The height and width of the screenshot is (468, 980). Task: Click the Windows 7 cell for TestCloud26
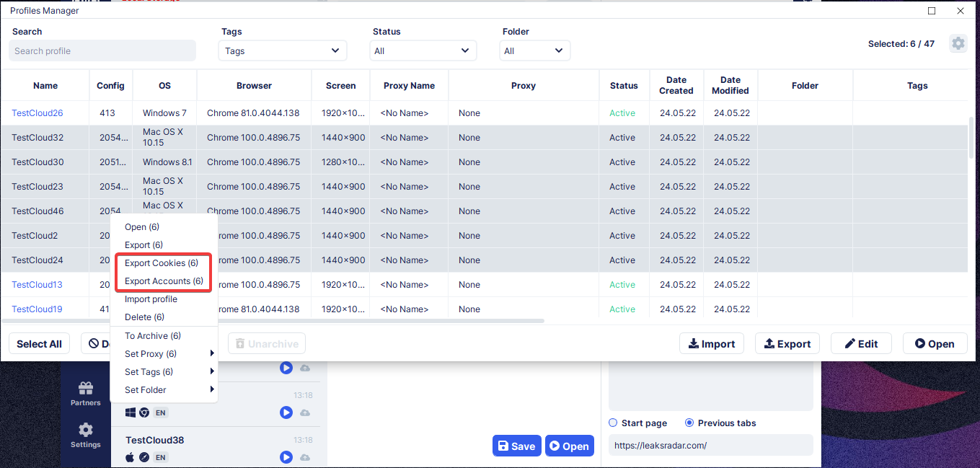pyautogui.click(x=164, y=113)
